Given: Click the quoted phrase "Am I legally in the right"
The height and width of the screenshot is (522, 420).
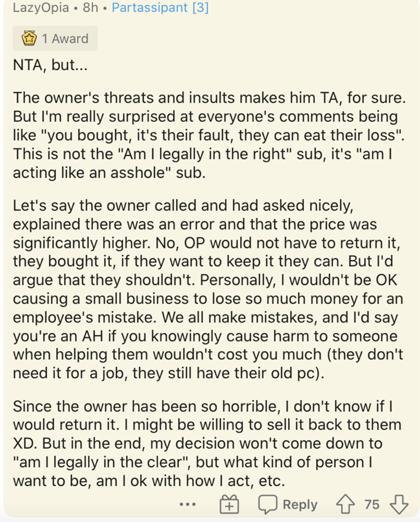Looking at the screenshot, I should coord(205,154).
